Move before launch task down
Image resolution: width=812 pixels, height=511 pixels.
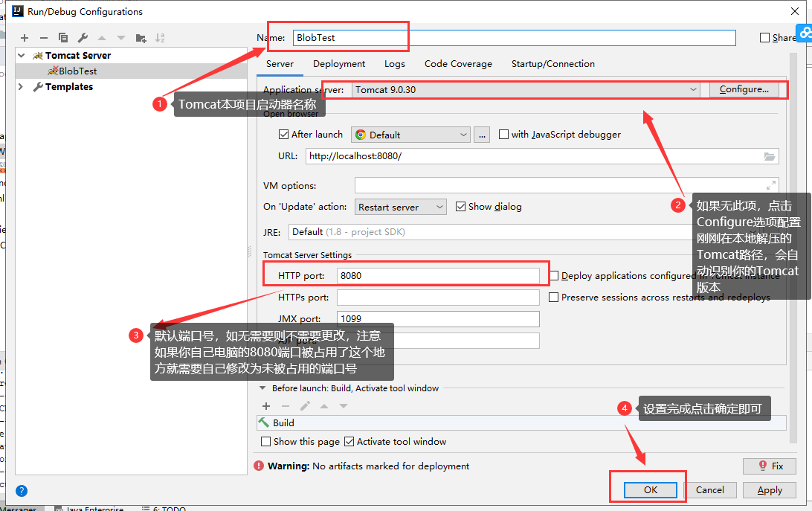point(344,406)
